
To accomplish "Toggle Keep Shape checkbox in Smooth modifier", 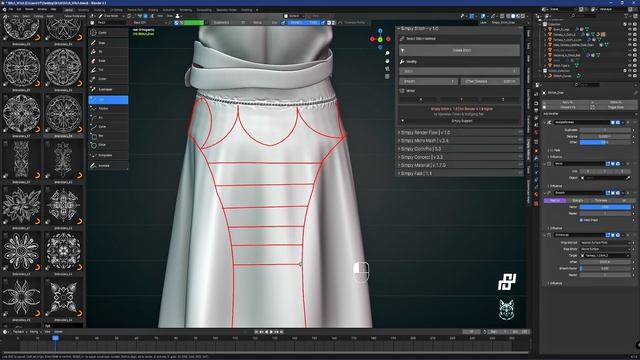I will click(x=582, y=220).
